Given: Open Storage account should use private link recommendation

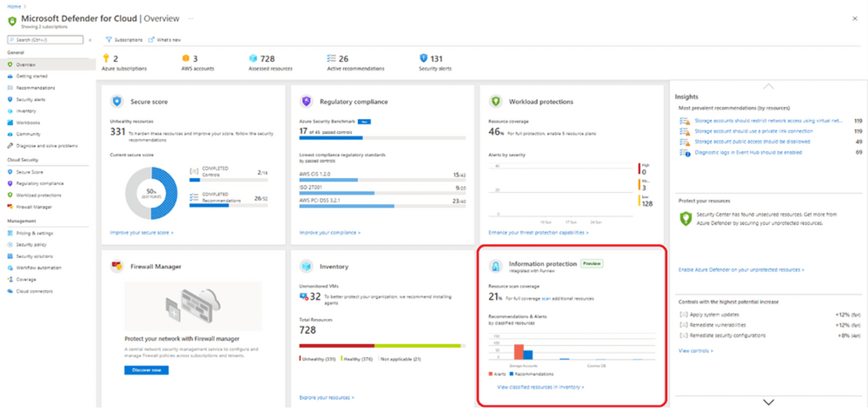Looking at the screenshot, I should tap(753, 131).
